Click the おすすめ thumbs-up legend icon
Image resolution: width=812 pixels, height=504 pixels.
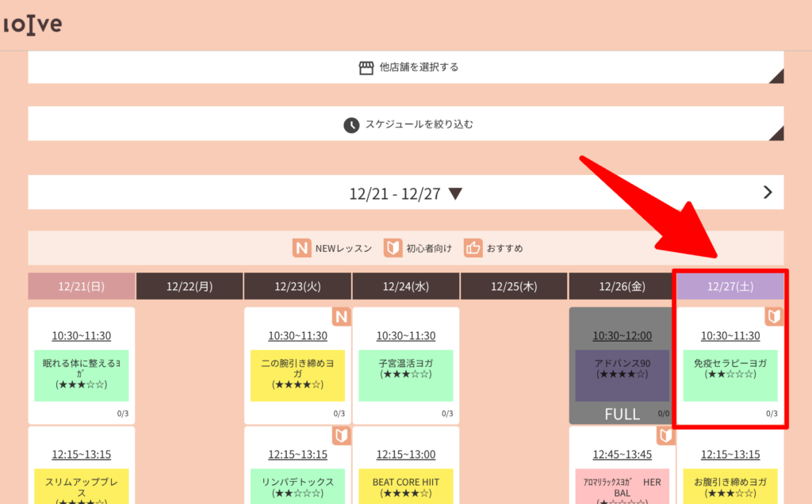[x=473, y=248]
